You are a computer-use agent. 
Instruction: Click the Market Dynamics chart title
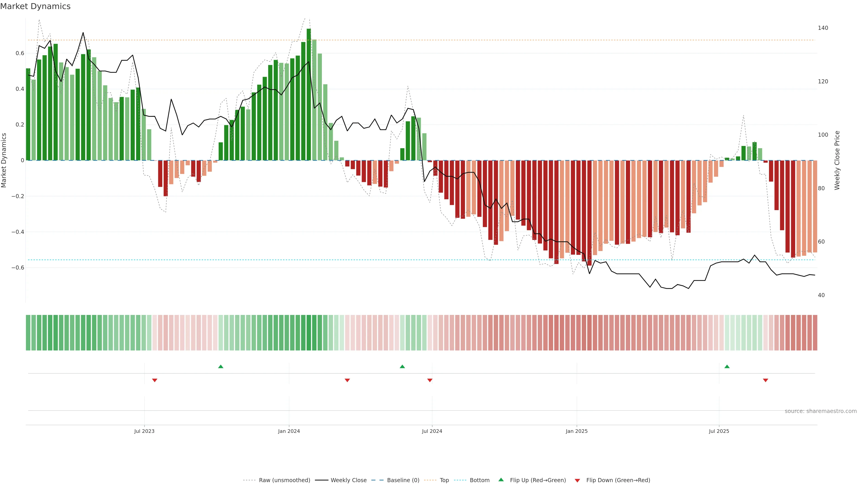[x=35, y=6]
